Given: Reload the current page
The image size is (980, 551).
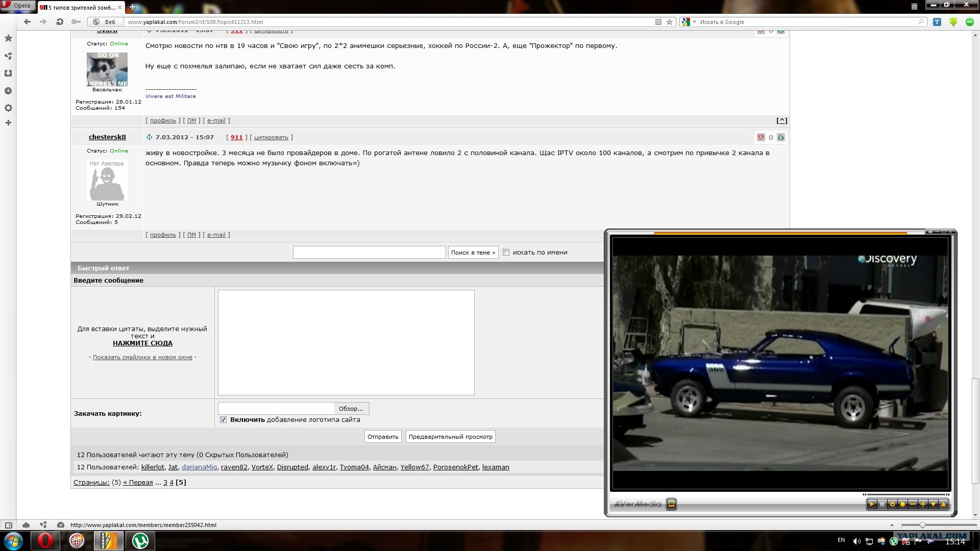Looking at the screenshot, I should [60, 22].
